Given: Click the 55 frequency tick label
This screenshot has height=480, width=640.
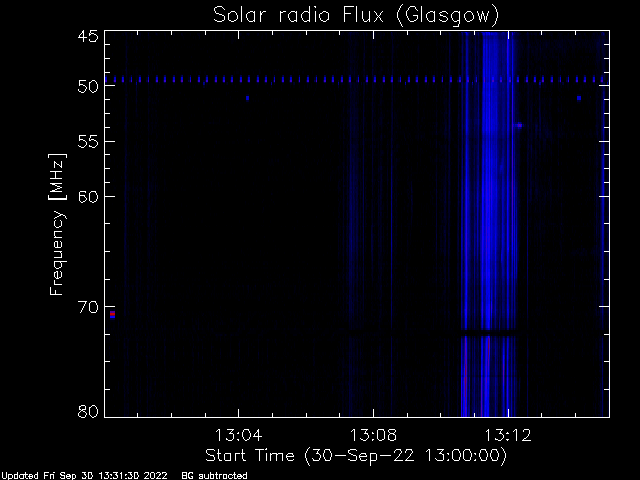Looking at the screenshot, I should (x=88, y=142).
